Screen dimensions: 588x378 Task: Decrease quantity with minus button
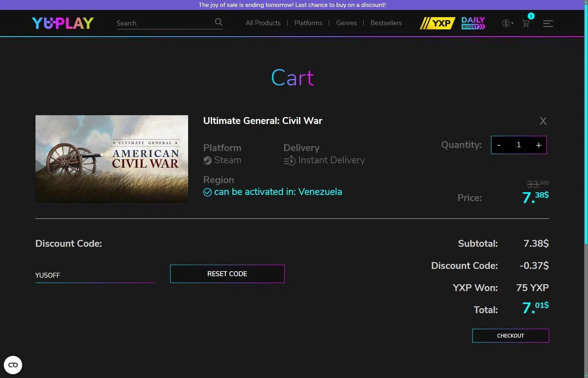[499, 145]
